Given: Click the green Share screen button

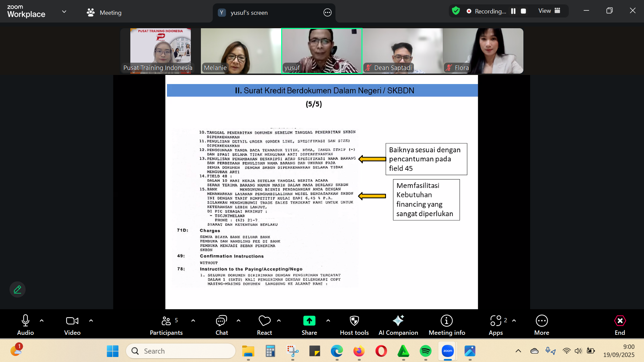Looking at the screenshot, I should [x=309, y=321].
